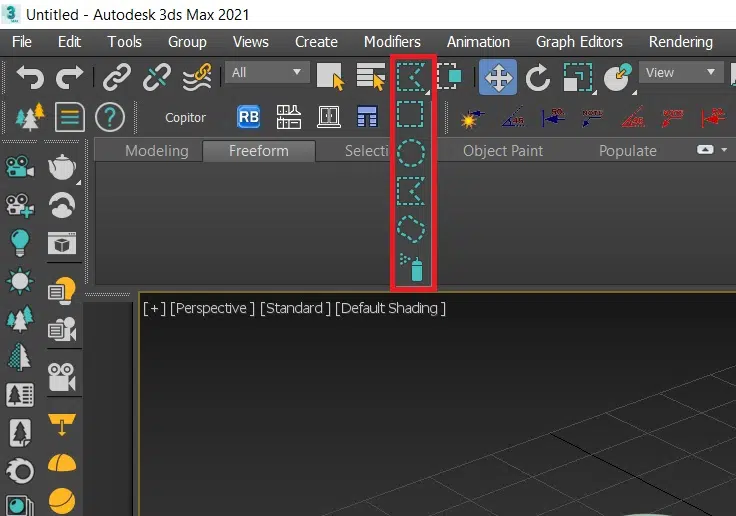This screenshot has height=516, width=736.
Task: Click the Redo arrow icon
Action: (x=69, y=74)
